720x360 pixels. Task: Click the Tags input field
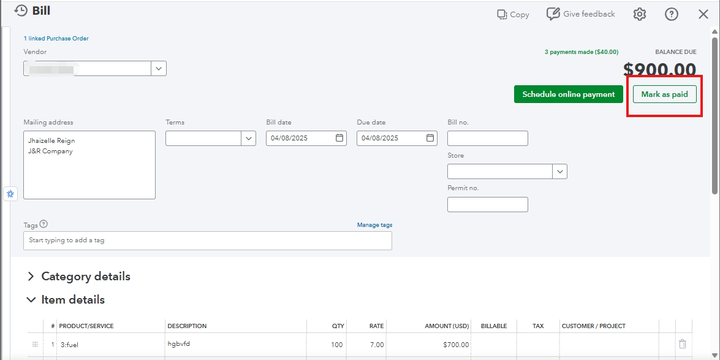click(x=208, y=240)
